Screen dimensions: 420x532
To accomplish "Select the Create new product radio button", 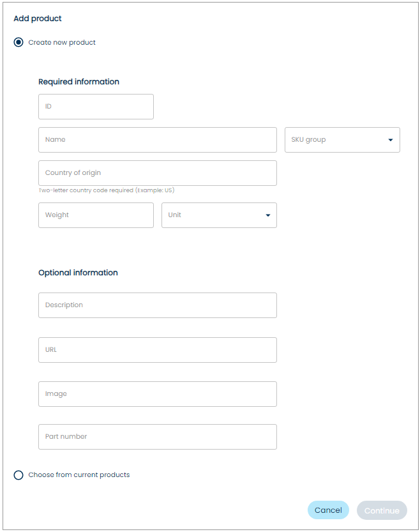I will pyautogui.click(x=19, y=43).
